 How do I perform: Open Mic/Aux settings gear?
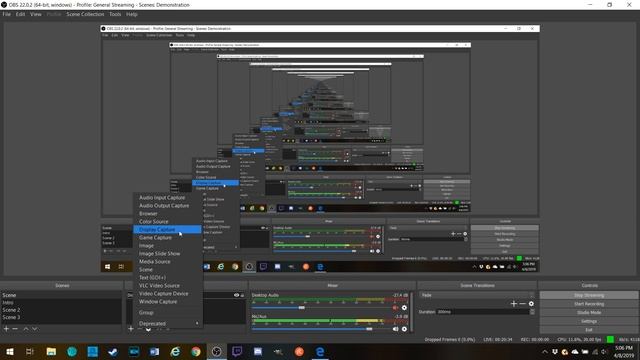point(404,329)
